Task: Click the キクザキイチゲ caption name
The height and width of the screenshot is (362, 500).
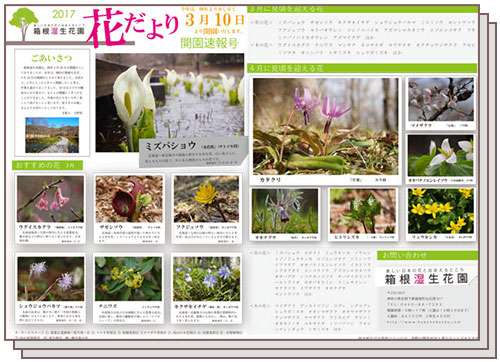Action: pyautogui.click(x=191, y=306)
